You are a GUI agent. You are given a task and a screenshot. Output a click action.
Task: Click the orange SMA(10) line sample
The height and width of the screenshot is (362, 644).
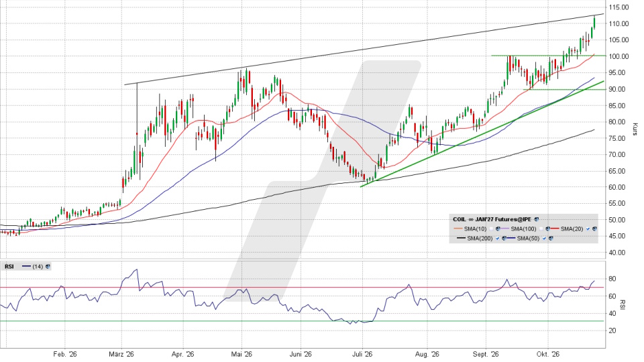pos(458,229)
